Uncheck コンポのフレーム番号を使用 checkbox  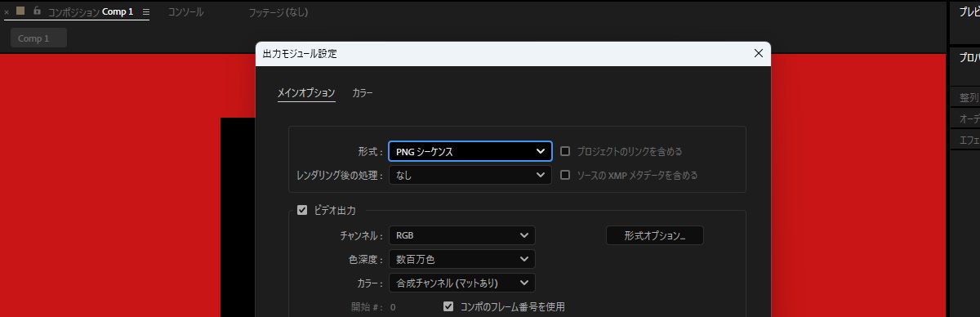pos(448,306)
